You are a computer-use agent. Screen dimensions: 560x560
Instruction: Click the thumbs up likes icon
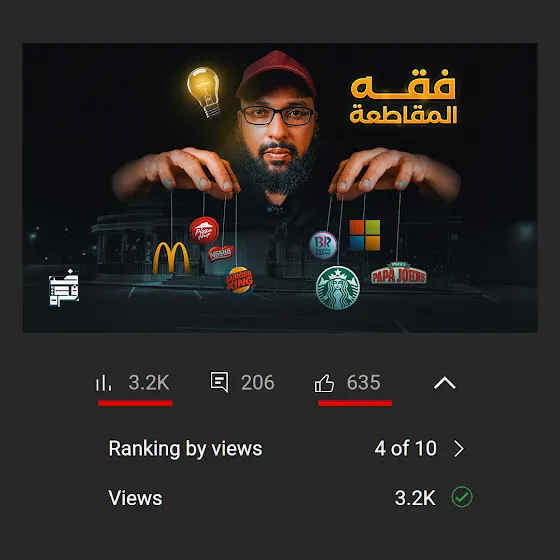click(x=324, y=383)
